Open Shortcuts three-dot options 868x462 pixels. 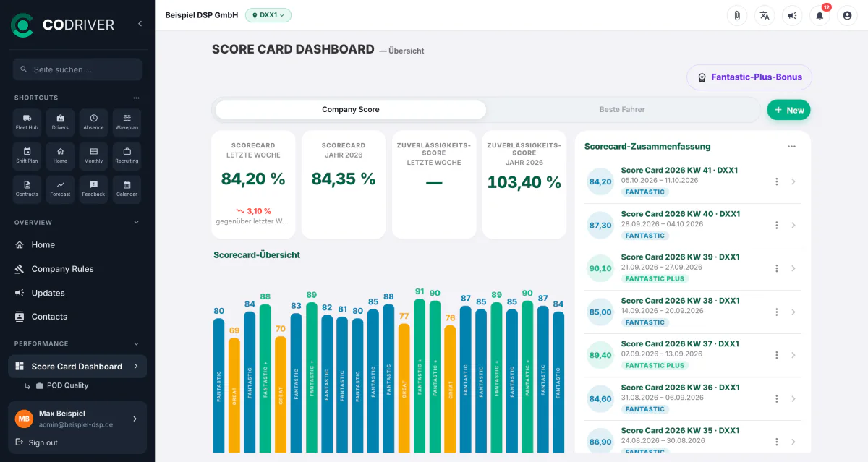pos(136,98)
